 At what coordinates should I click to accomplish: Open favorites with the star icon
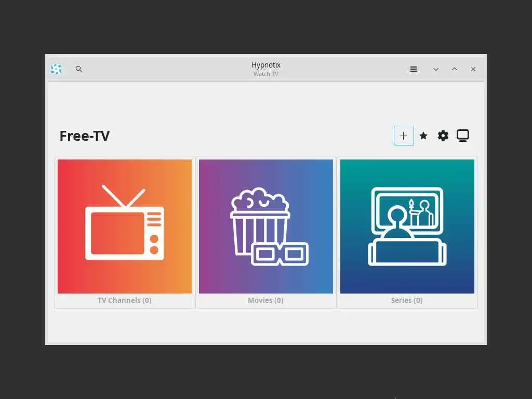pos(423,136)
